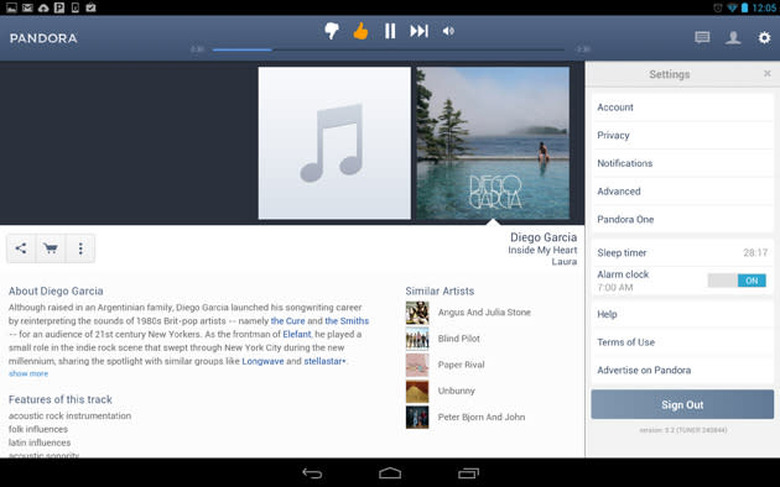Viewport: 780px width, 487px height.
Task: Share this track with share icon
Action: tap(21, 248)
